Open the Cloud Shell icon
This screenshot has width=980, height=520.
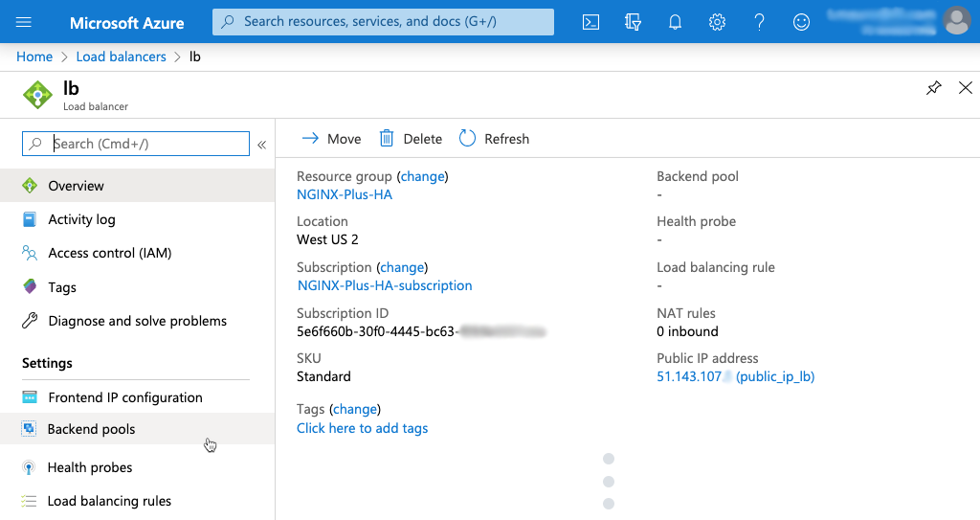(x=590, y=21)
